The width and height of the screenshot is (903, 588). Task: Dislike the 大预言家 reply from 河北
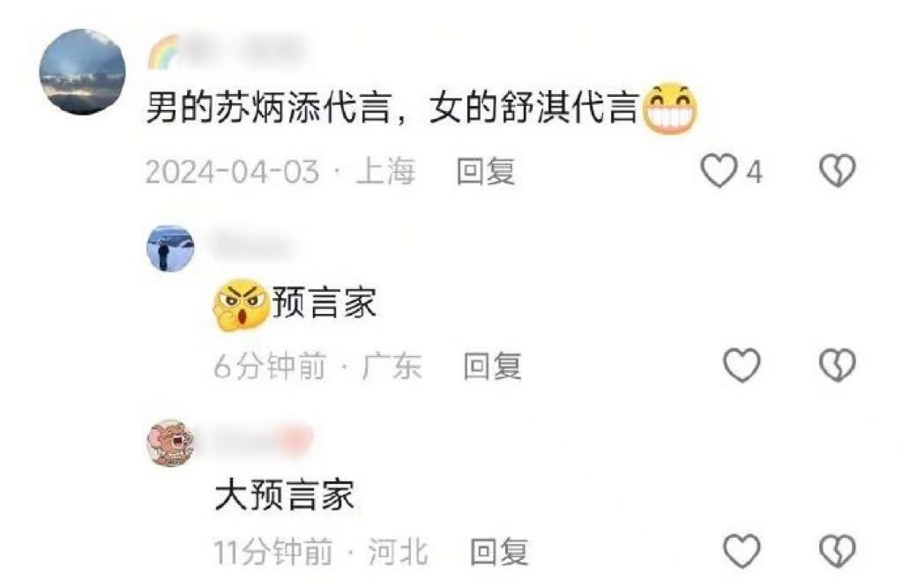point(838,551)
